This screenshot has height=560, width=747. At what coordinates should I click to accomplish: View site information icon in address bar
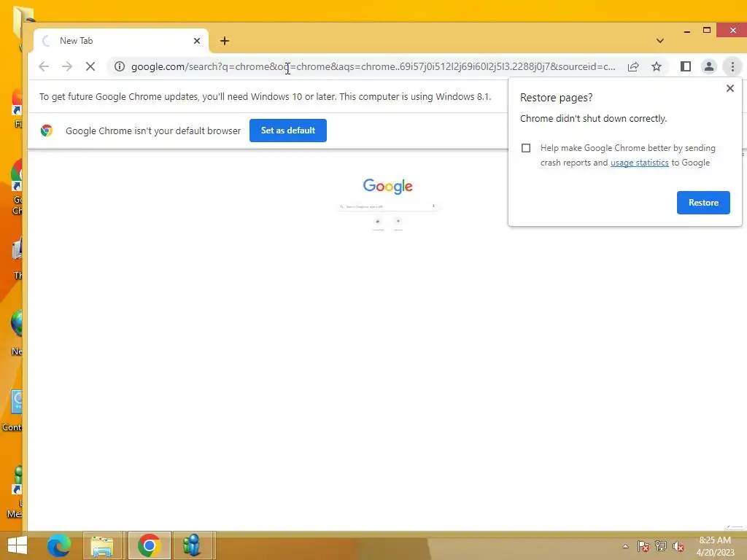[x=120, y=66]
